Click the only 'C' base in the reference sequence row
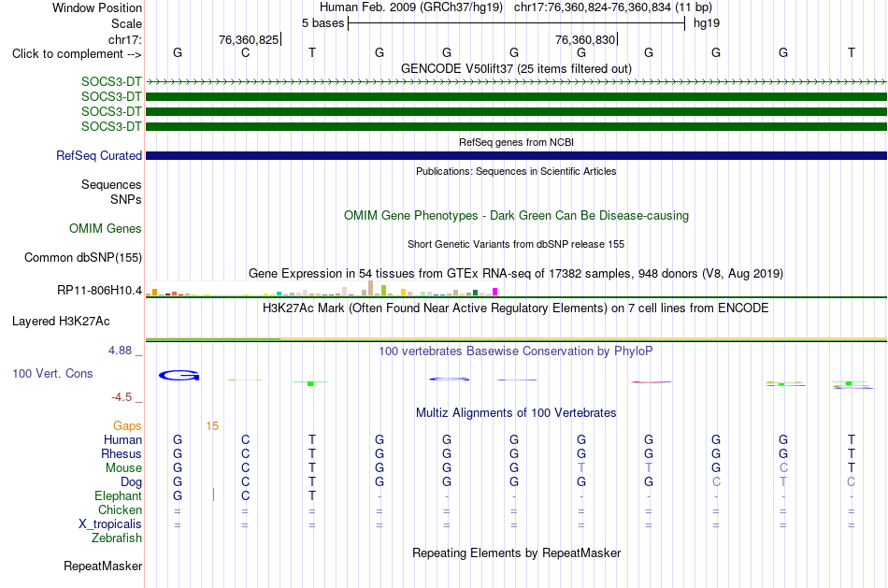888x588 pixels. coord(245,52)
